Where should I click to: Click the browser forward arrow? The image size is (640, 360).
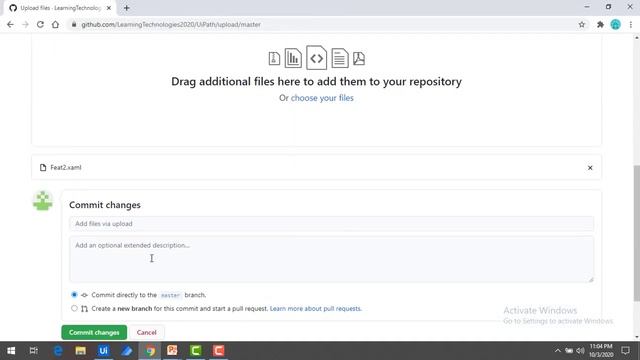25,24
